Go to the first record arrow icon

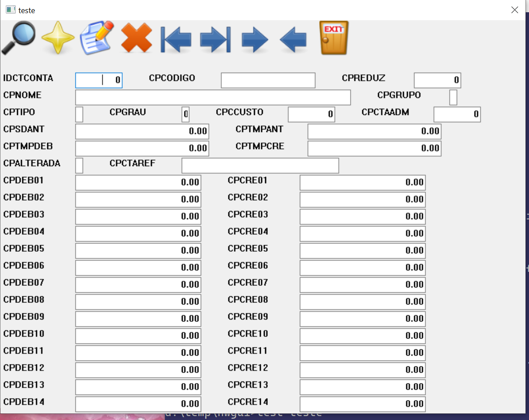pos(176,40)
